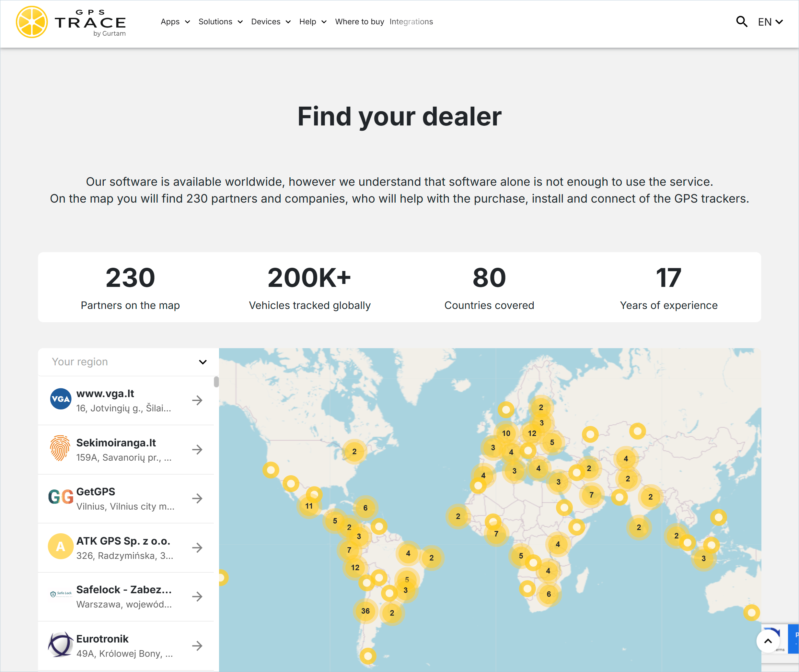This screenshot has width=799, height=672.
Task: Click the ATK GPS letter A avatar
Action: pyautogui.click(x=61, y=546)
